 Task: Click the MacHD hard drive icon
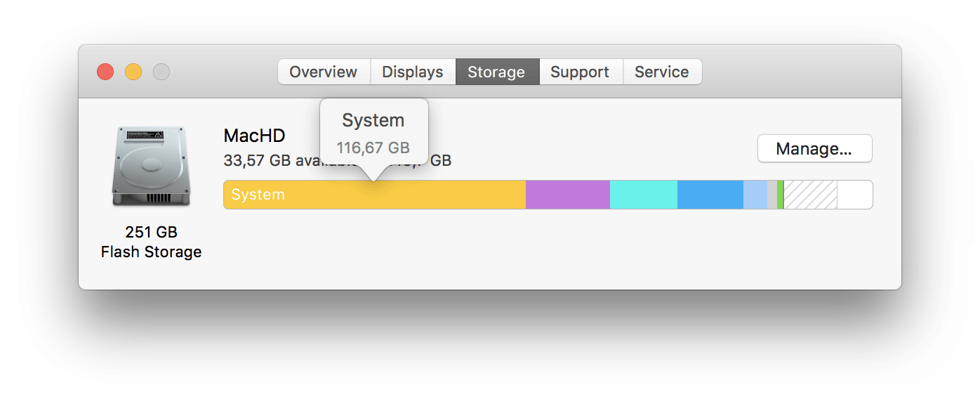tap(151, 167)
